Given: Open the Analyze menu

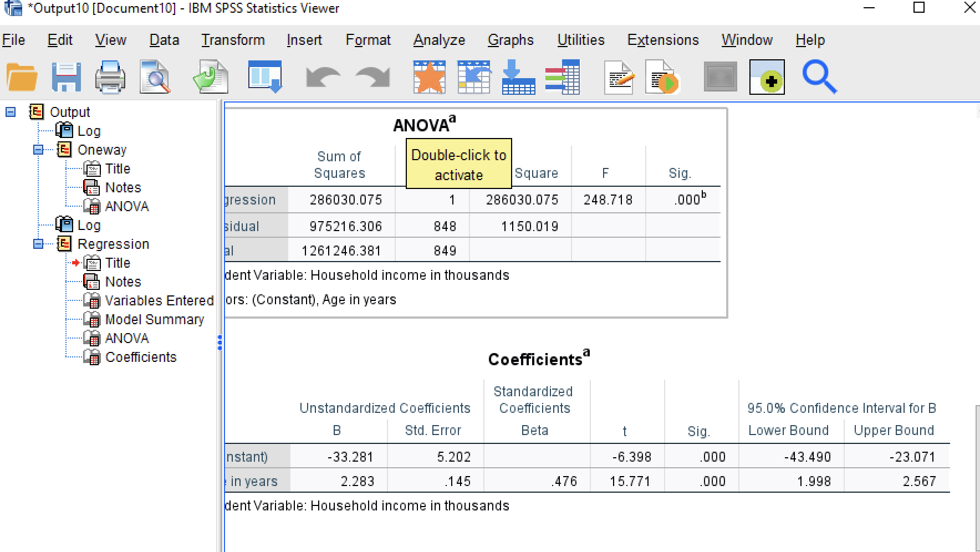Looking at the screenshot, I should coord(438,40).
